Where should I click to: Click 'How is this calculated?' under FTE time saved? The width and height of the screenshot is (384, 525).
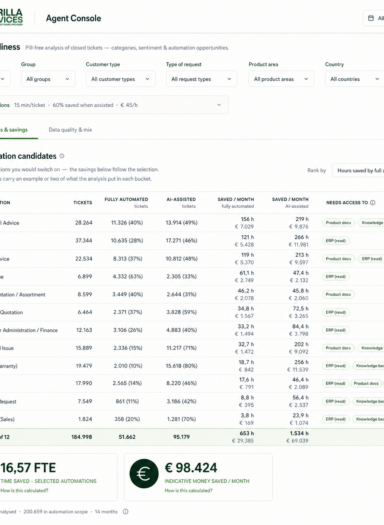point(24,491)
